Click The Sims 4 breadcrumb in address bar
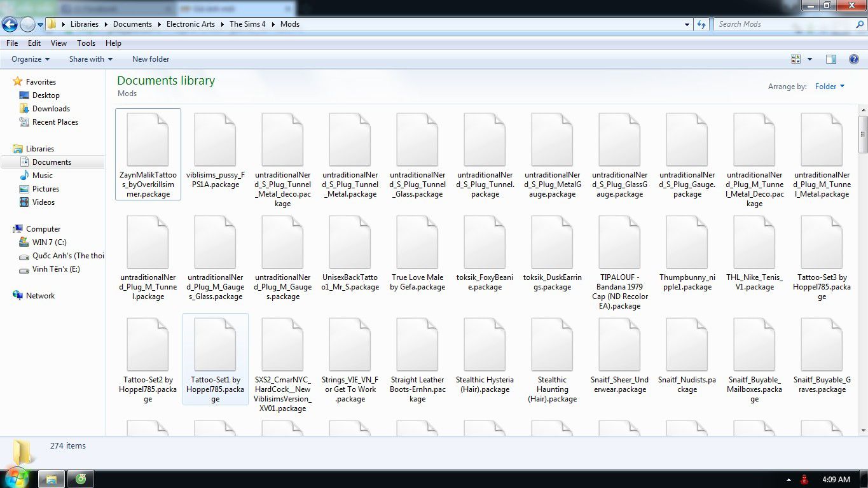The image size is (868, 488). pyautogui.click(x=247, y=24)
